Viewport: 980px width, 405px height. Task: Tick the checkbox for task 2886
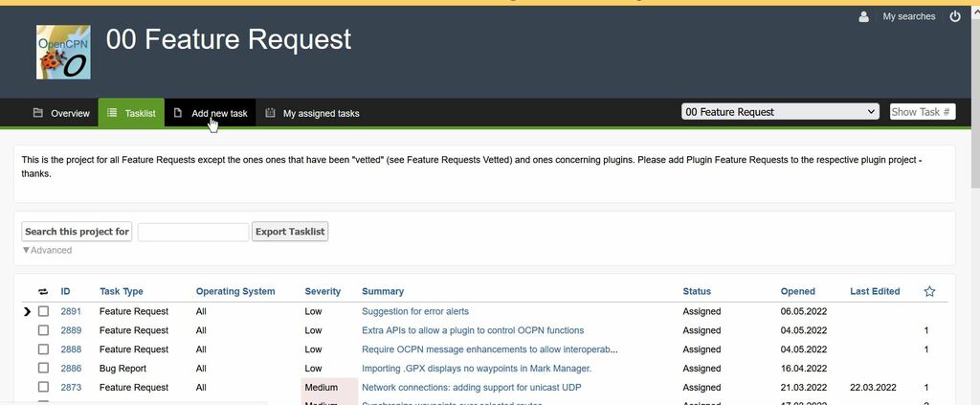43,368
